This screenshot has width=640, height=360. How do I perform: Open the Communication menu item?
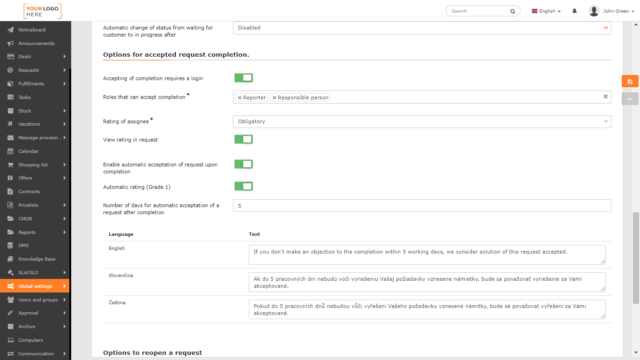pos(35,353)
